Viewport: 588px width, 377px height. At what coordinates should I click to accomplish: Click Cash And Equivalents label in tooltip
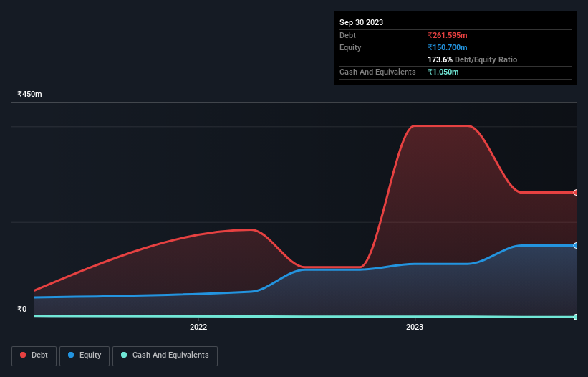(377, 72)
